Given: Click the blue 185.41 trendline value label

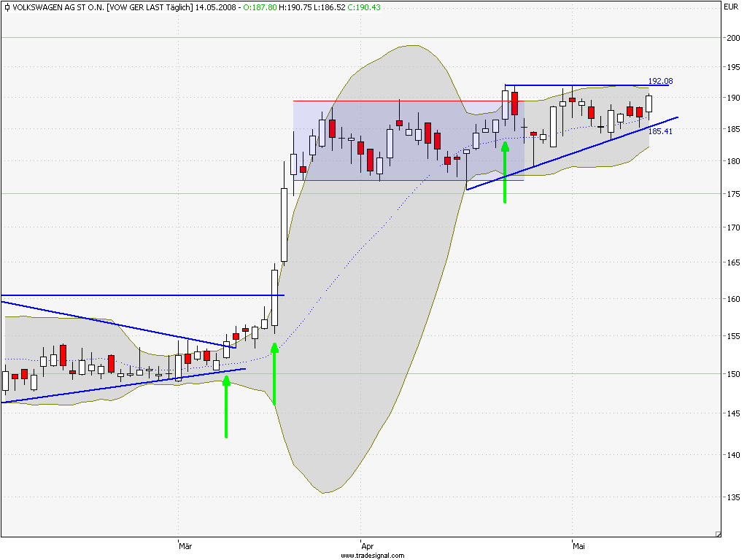Looking at the screenshot, I should [660, 131].
